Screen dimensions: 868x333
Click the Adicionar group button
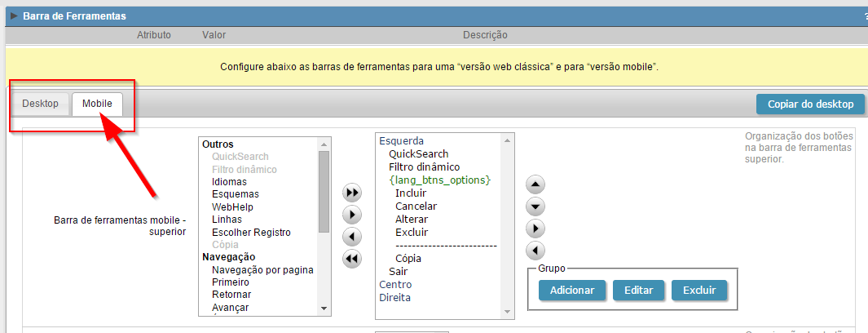[x=572, y=290]
